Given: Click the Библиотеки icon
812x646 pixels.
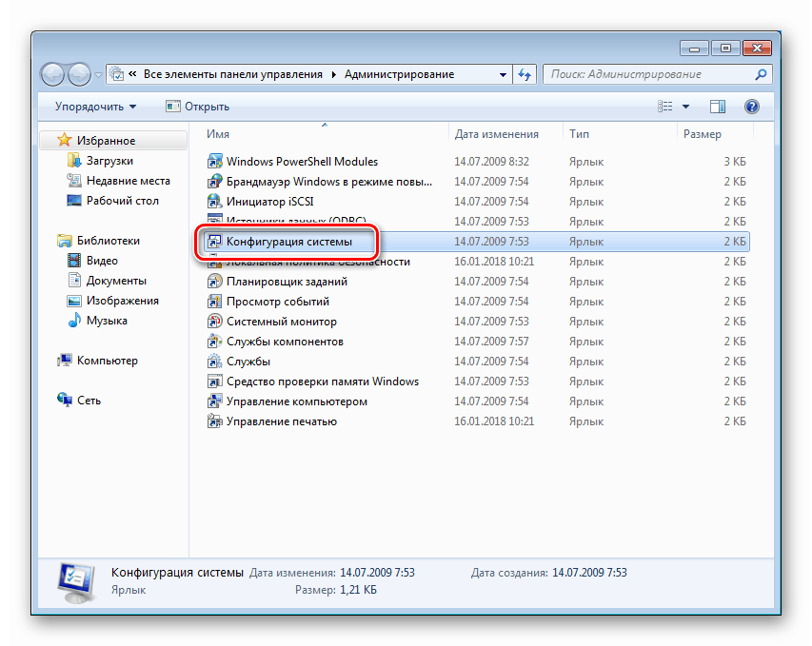Looking at the screenshot, I should click(x=64, y=241).
